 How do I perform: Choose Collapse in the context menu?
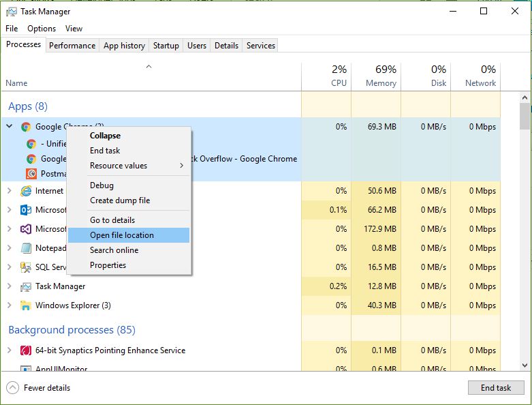129,136
